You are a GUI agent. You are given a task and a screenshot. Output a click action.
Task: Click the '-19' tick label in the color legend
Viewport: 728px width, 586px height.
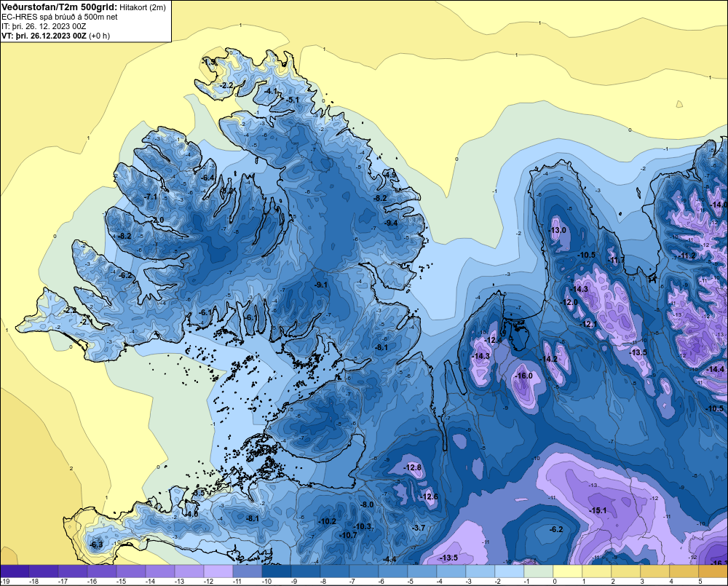pos(5,582)
